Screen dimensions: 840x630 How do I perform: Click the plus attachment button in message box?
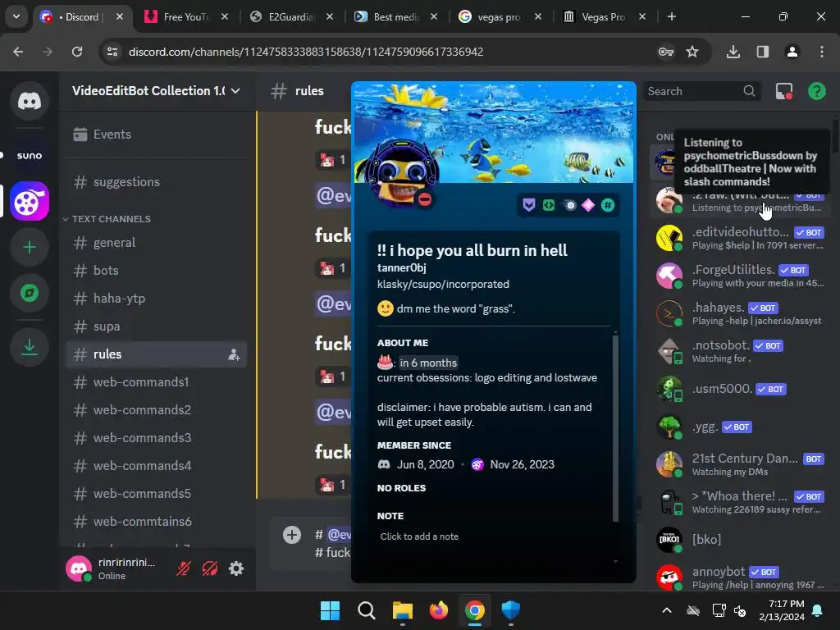coord(292,535)
